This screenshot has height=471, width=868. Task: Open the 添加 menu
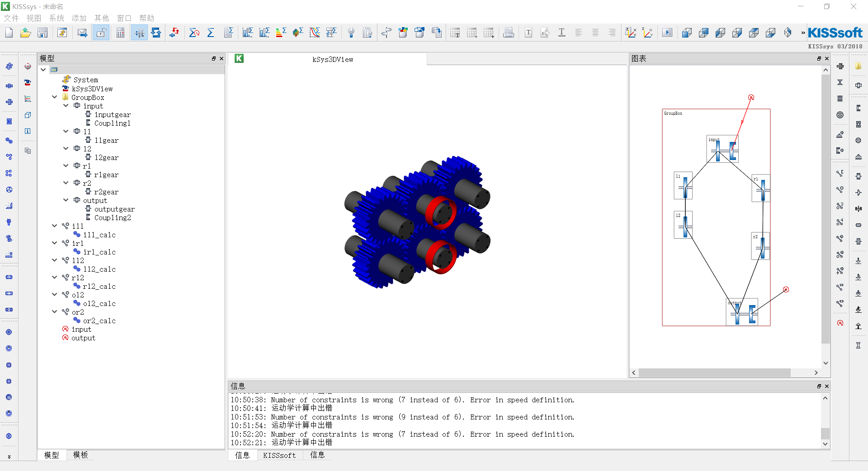click(x=79, y=18)
